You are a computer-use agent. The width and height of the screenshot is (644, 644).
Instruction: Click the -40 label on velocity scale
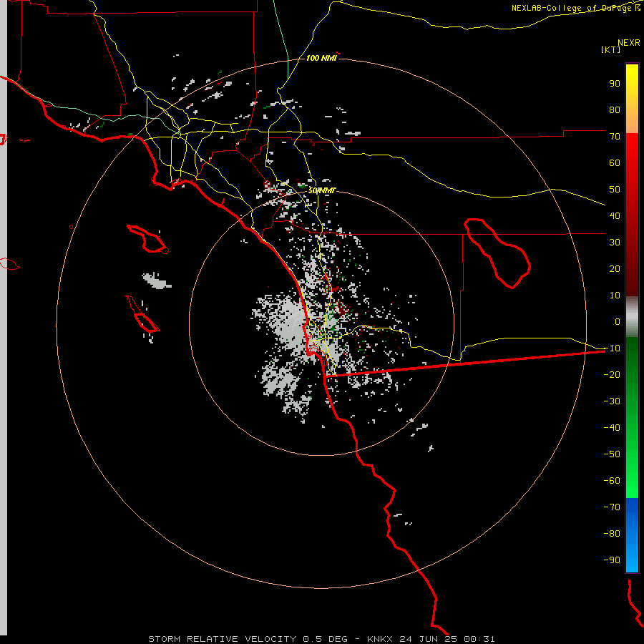612,428
